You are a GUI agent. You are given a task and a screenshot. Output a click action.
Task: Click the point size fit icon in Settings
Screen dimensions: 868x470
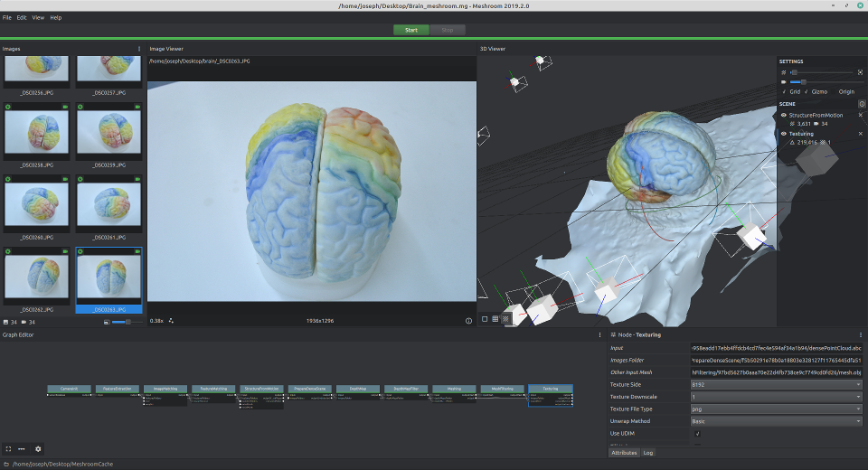(x=860, y=71)
